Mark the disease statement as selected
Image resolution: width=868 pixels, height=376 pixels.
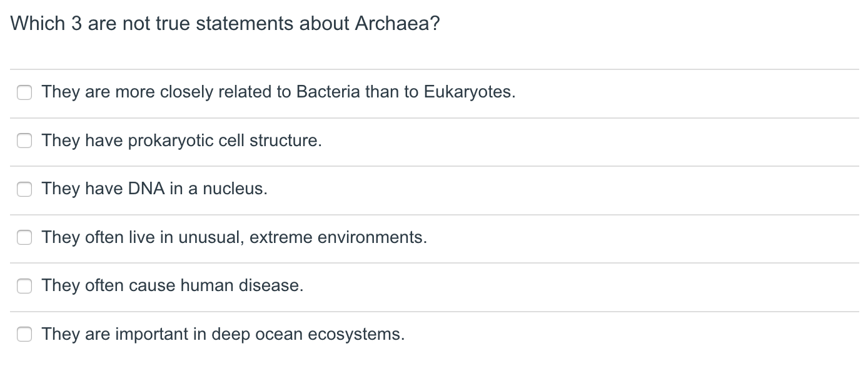tap(24, 285)
